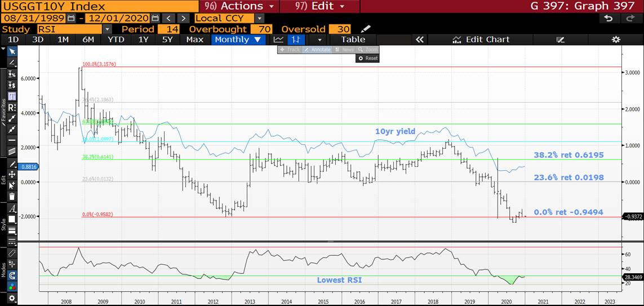The image size is (644, 306).
Task: Open the Local CCY currency dropdown
Action: (x=259, y=18)
